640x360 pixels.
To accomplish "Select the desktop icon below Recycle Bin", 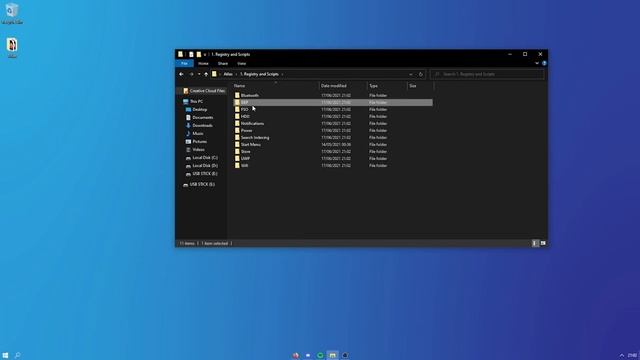I will coord(12,48).
